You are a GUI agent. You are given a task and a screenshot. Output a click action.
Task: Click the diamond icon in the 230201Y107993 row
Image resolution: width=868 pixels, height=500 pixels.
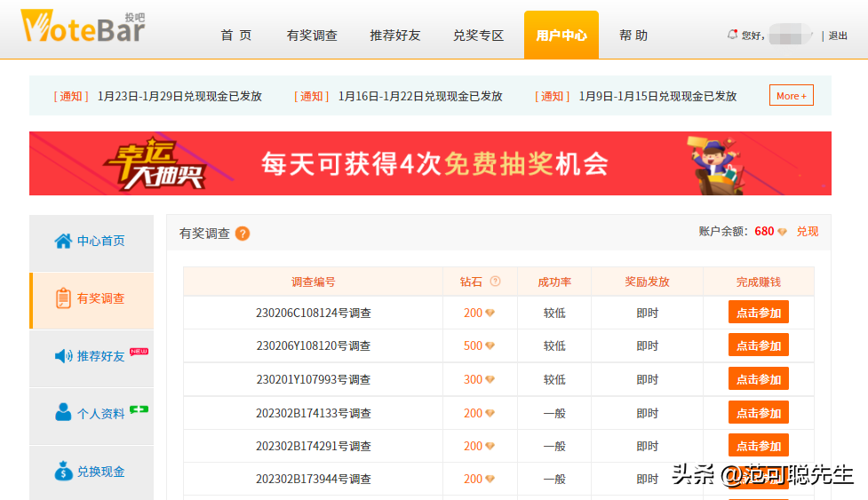point(490,379)
